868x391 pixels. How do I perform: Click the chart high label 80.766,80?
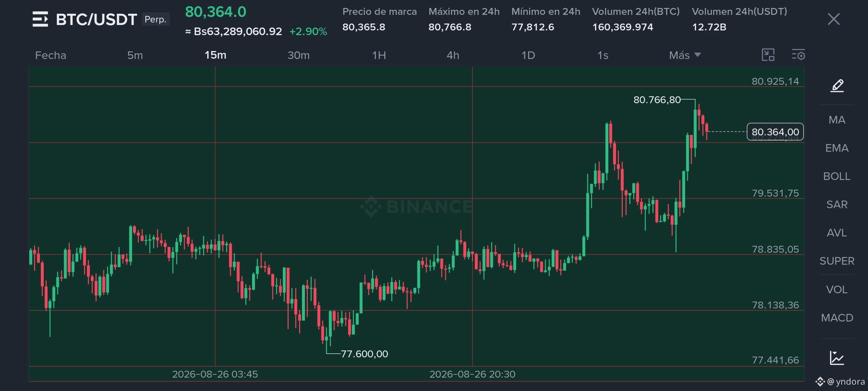pos(657,100)
